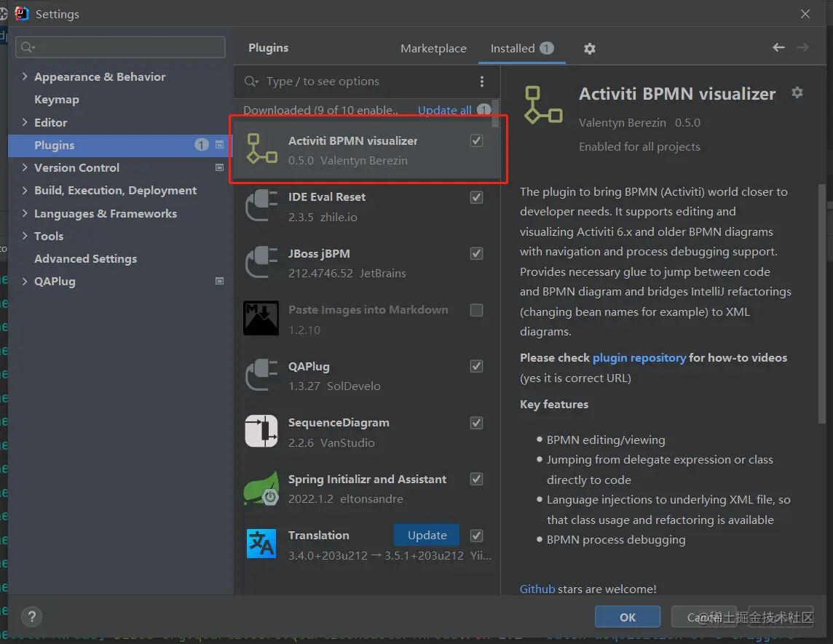This screenshot has height=644, width=833.
Task: Open the Github link
Action: pyautogui.click(x=537, y=589)
